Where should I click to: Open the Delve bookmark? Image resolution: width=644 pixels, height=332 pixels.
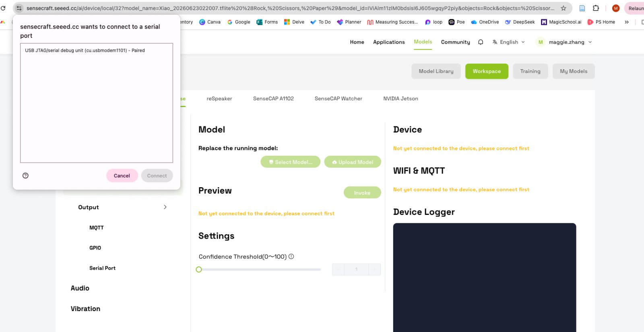coord(294,22)
